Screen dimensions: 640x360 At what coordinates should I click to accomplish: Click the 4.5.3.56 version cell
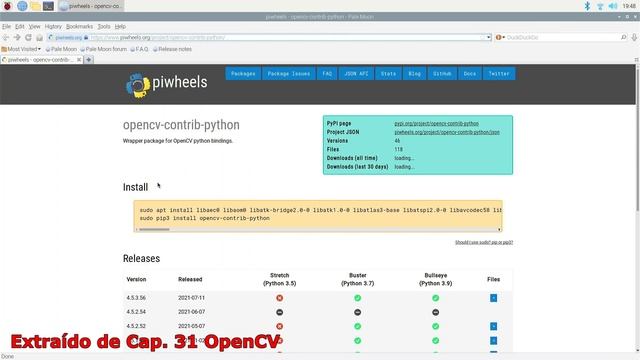coord(136,298)
